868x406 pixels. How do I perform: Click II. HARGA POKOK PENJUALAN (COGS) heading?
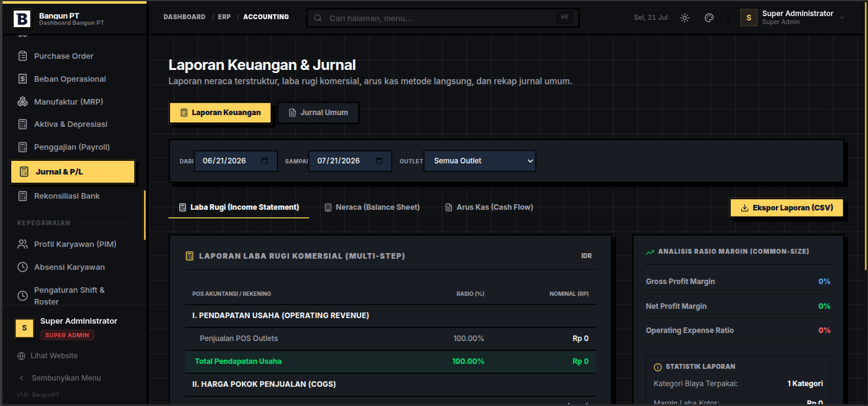[x=264, y=384]
